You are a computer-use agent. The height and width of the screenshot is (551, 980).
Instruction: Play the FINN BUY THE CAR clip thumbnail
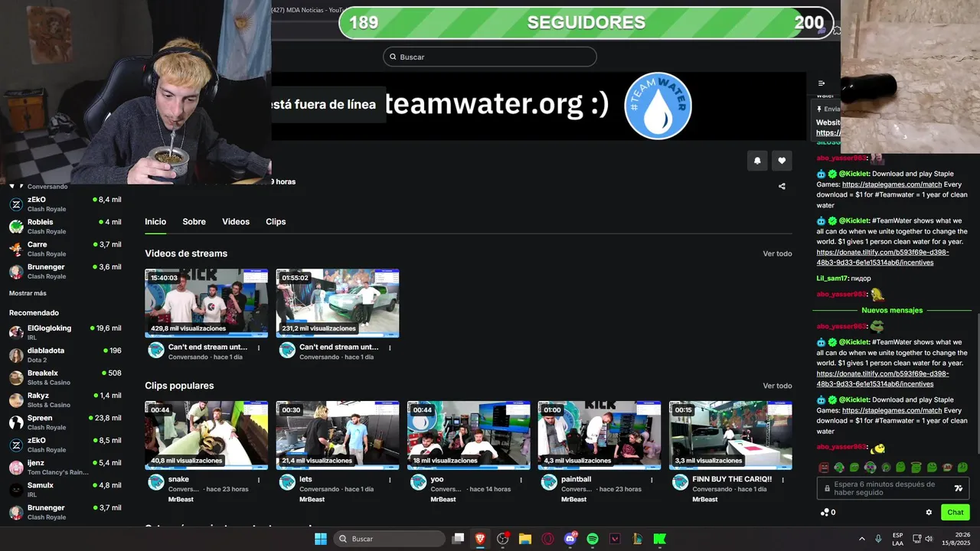pyautogui.click(x=730, y=435)
